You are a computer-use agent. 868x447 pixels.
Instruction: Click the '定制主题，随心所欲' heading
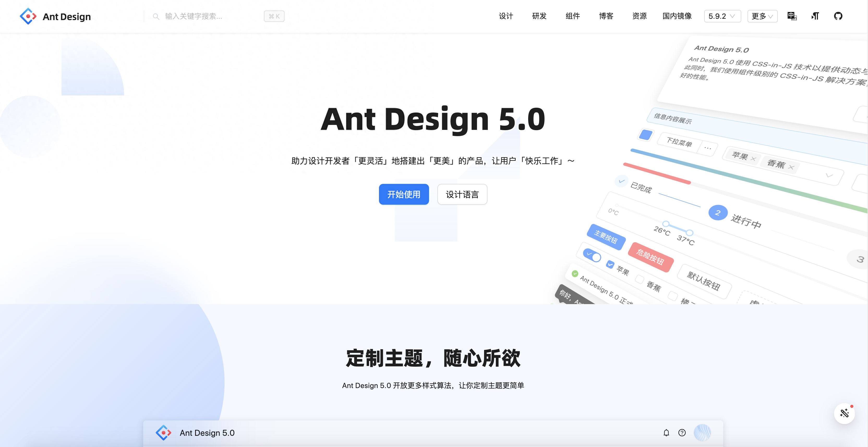point(433,358)
